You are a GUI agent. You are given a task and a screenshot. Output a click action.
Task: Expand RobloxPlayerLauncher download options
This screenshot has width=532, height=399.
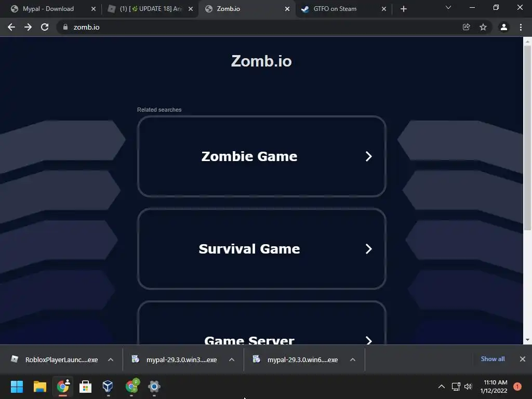[111, 360]
